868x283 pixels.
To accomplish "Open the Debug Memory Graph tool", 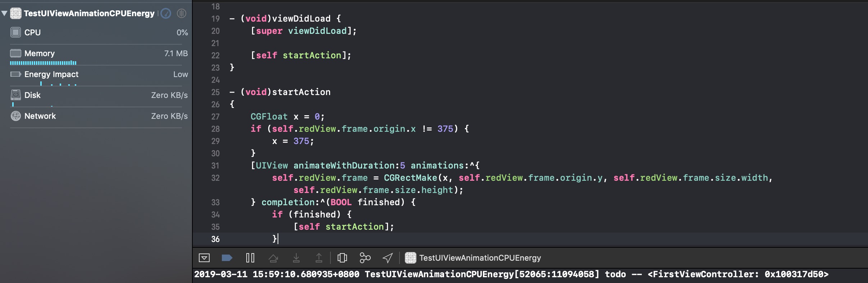I will click(365, 258).
